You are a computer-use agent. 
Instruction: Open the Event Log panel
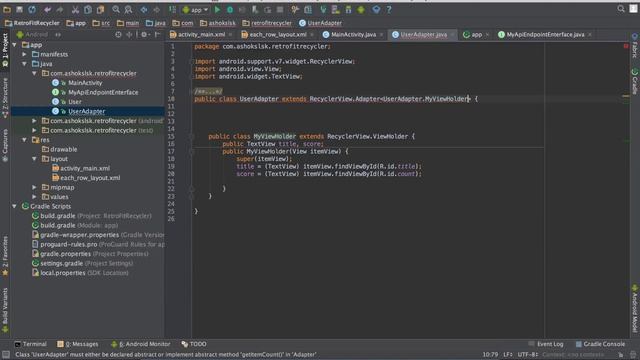546,344
